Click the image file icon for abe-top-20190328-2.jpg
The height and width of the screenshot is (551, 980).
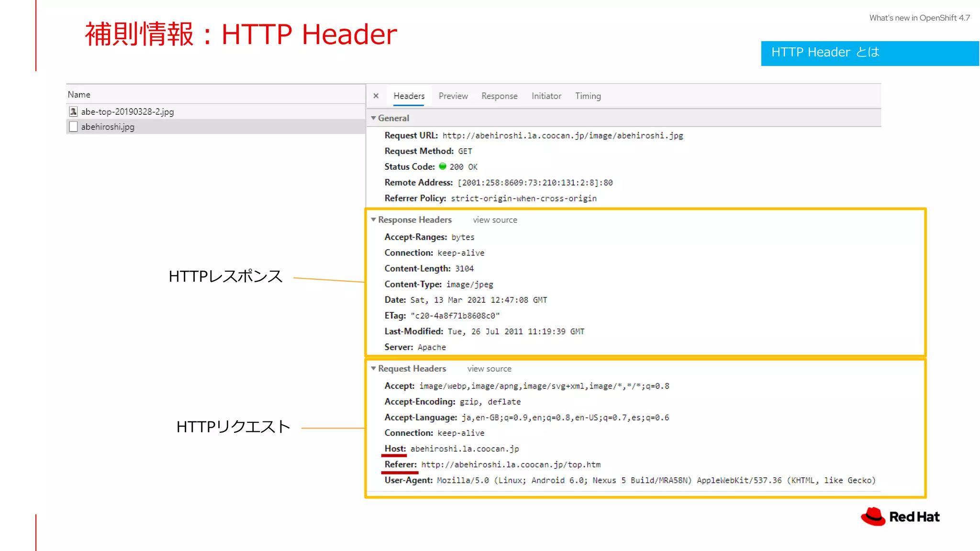[x=73, y=111]
